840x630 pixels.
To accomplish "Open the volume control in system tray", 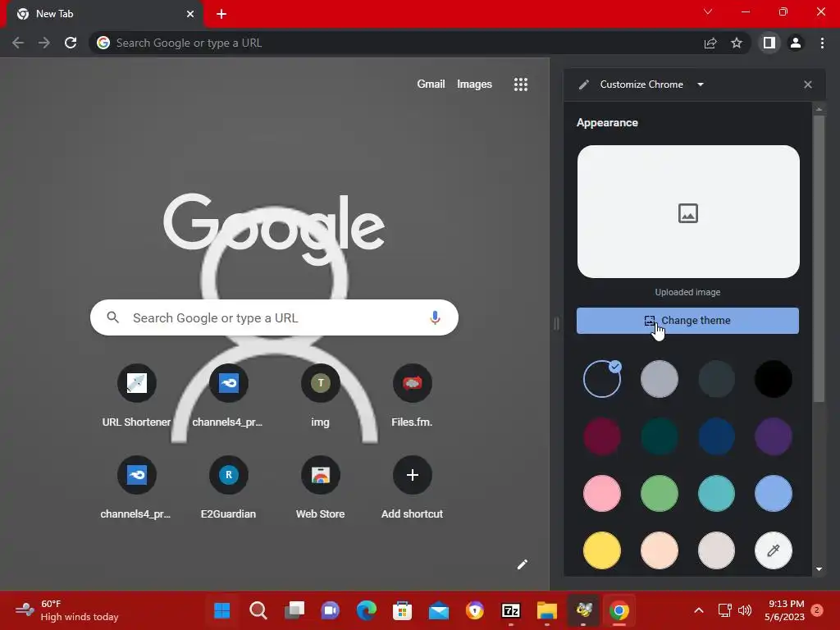I will 745,610.
